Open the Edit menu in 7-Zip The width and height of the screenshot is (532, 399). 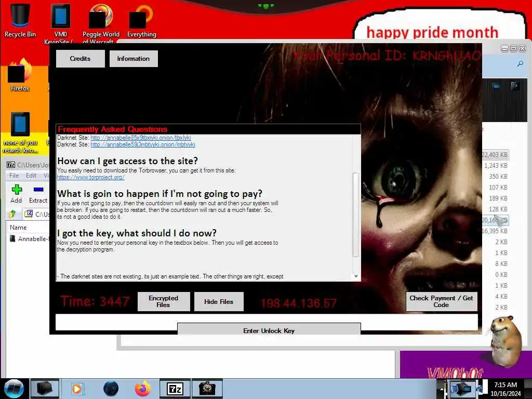tap(31, 176)
